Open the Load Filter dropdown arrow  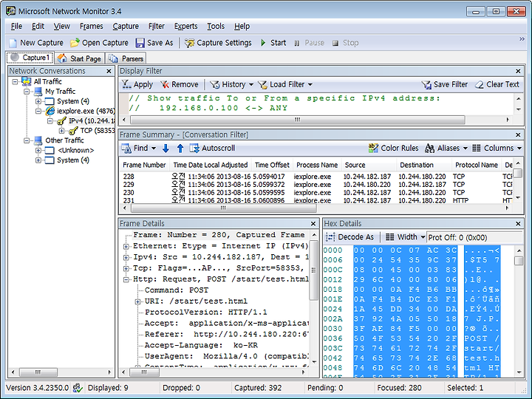(x=310, y=84)
